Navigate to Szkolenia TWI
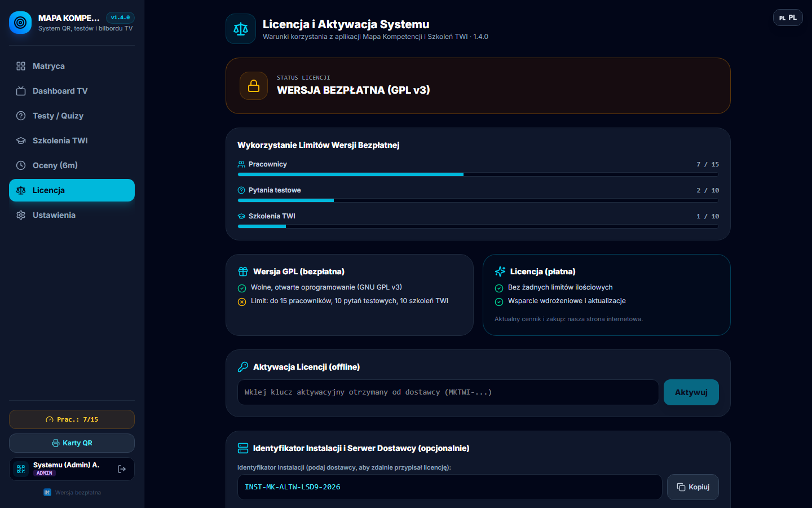 click(x=72, y=141)
